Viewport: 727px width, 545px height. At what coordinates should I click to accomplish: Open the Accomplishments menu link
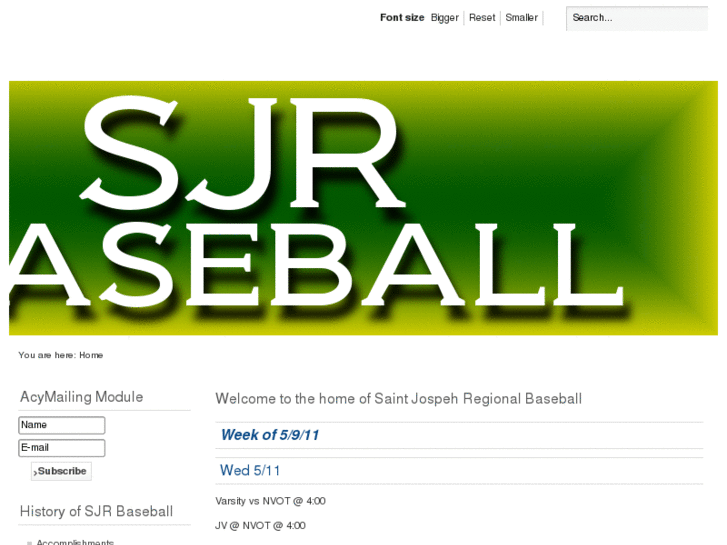(x=75, y=542)
